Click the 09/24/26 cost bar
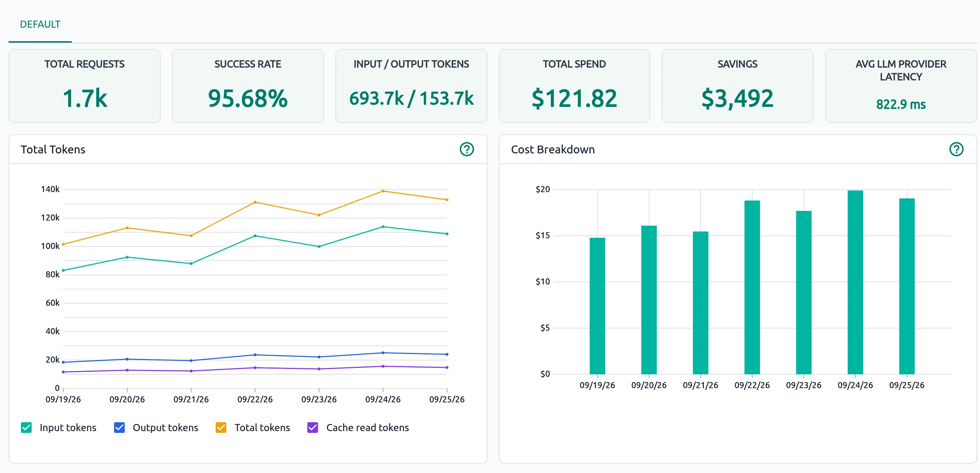Image resolution: width=980 pixels, height=473 pixels. [855, 283]
